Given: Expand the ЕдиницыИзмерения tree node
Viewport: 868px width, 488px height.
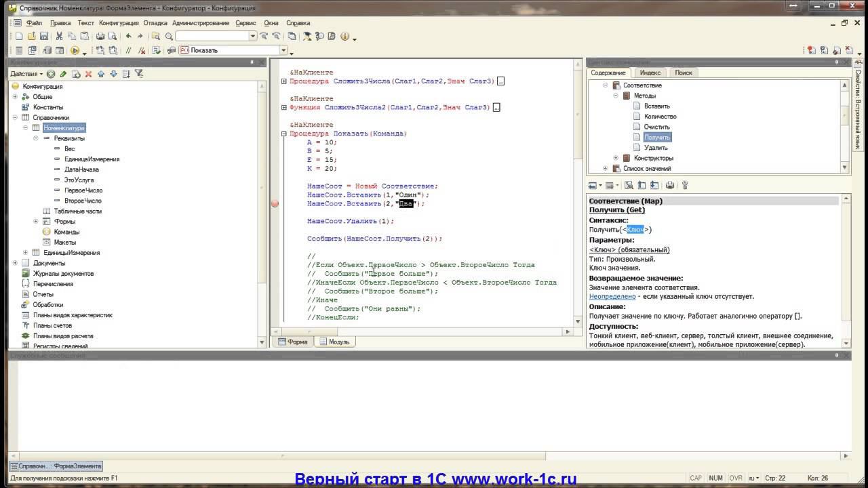Looking at the screenshot, I should tap(25, 253).
